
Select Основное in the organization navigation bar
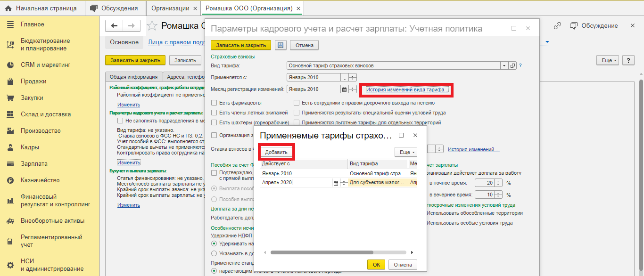(124, 42)
